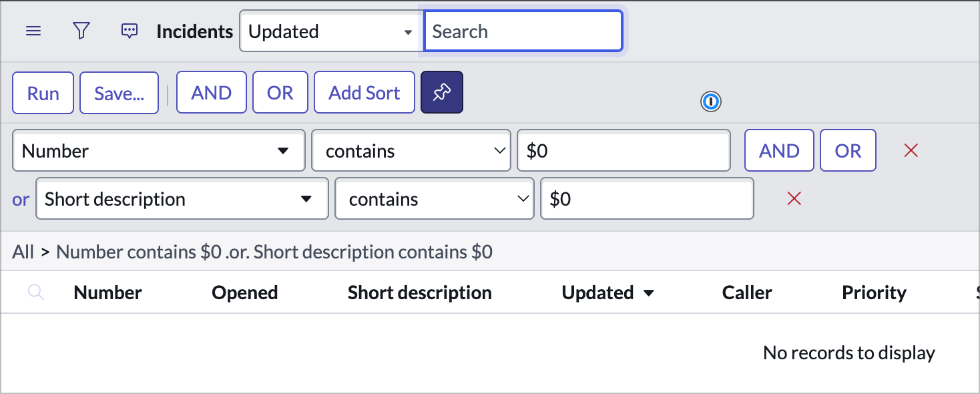Open the Short description field dropdown
The image size is (980, 394).
[182, 199]
